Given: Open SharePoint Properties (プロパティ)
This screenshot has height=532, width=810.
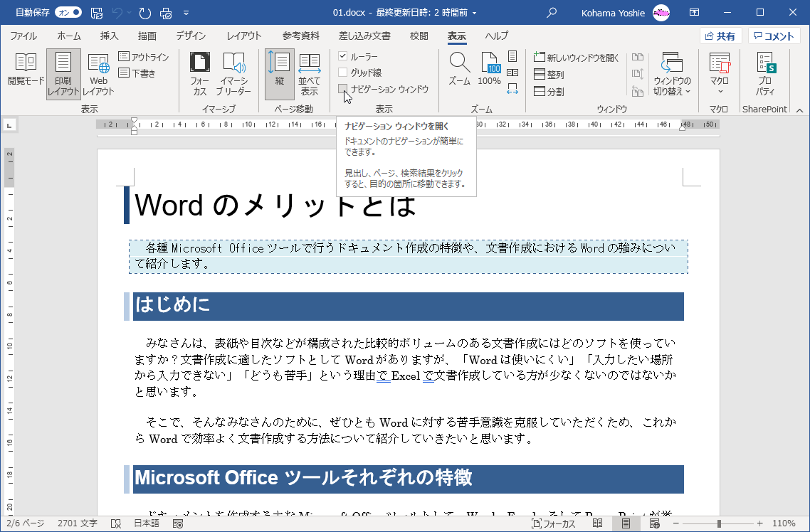Looking at the screenshot, I should (765, 74).
